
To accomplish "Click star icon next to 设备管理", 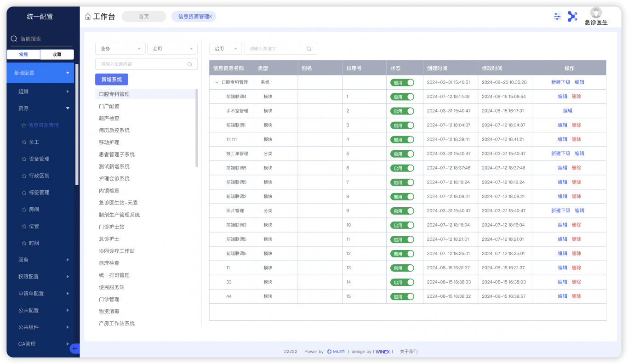I will (x=25, y=159).
